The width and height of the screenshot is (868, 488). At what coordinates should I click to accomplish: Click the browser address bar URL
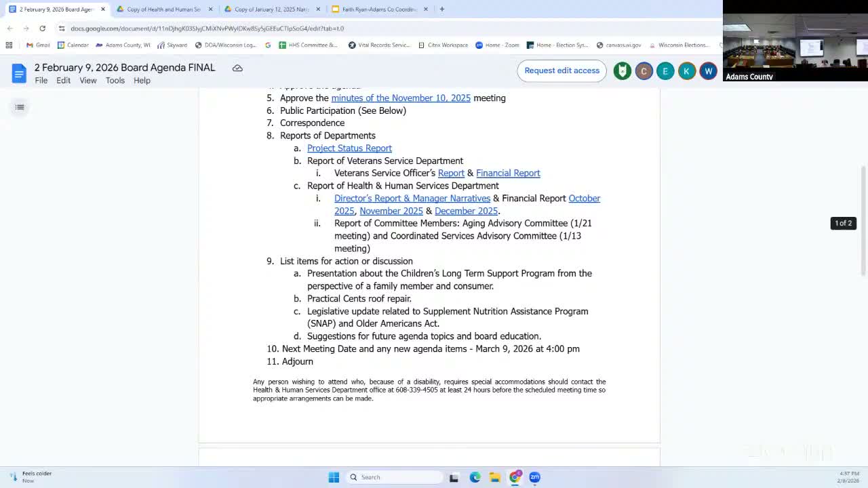[207, 28]
